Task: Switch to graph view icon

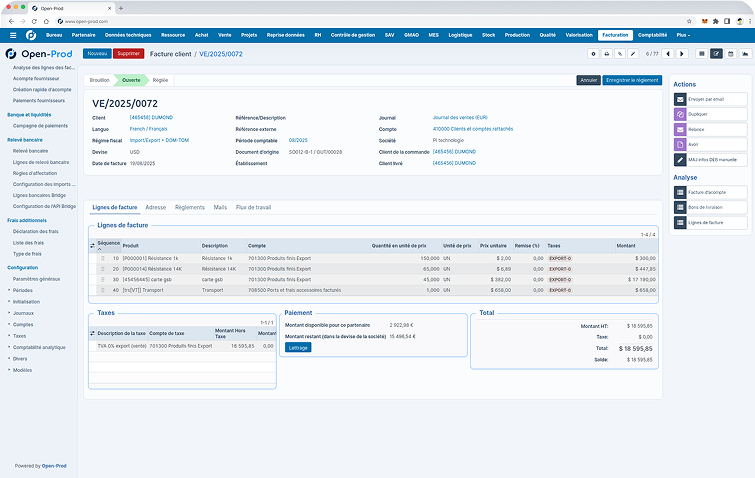Action: (745, 54)
